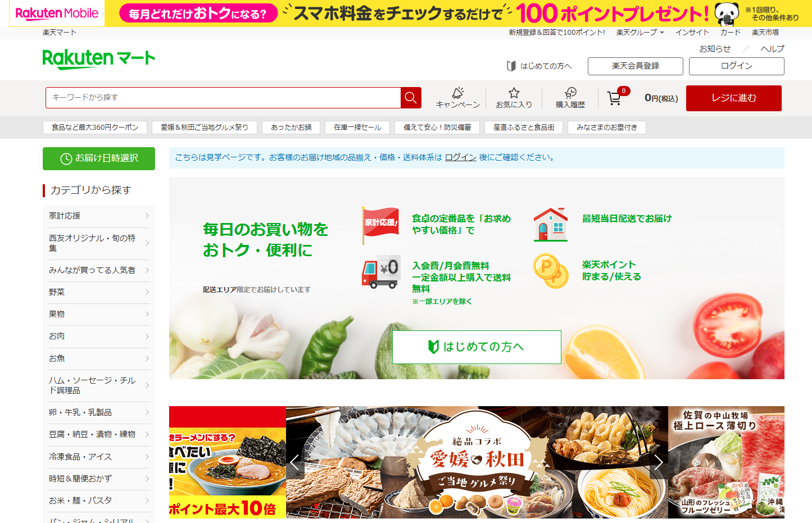Show the previous carousel banner

(294, 462)
